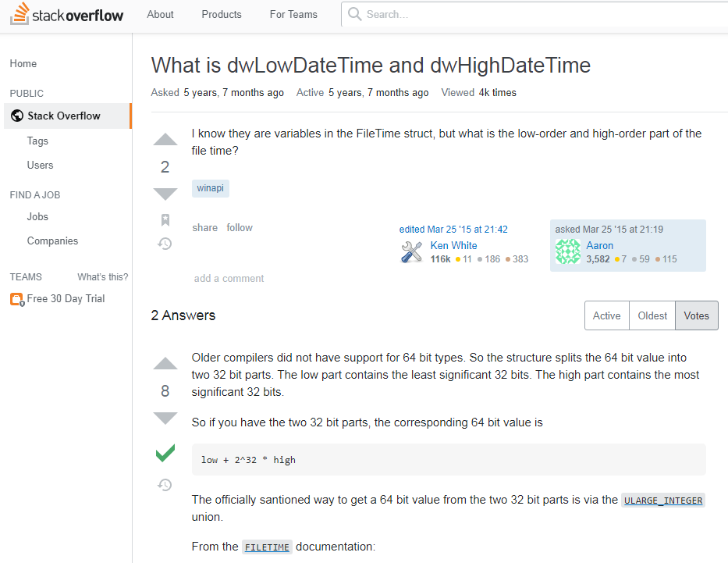Click the orange Teams briefcase icon
The width and height of the screenshot is (728, 563).
pos(16,298)
